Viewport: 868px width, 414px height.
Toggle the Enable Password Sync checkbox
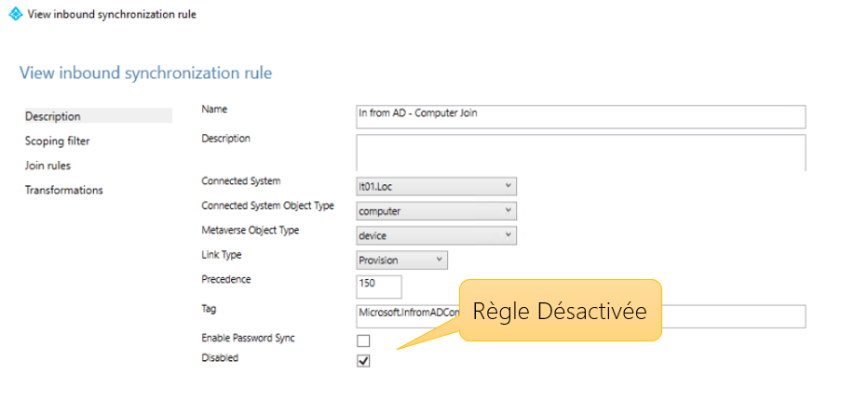pos(363,341)
